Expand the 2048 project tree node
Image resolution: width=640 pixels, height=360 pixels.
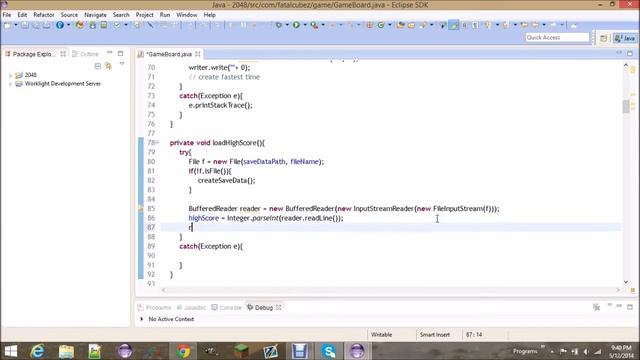click(x=10, y=76)
